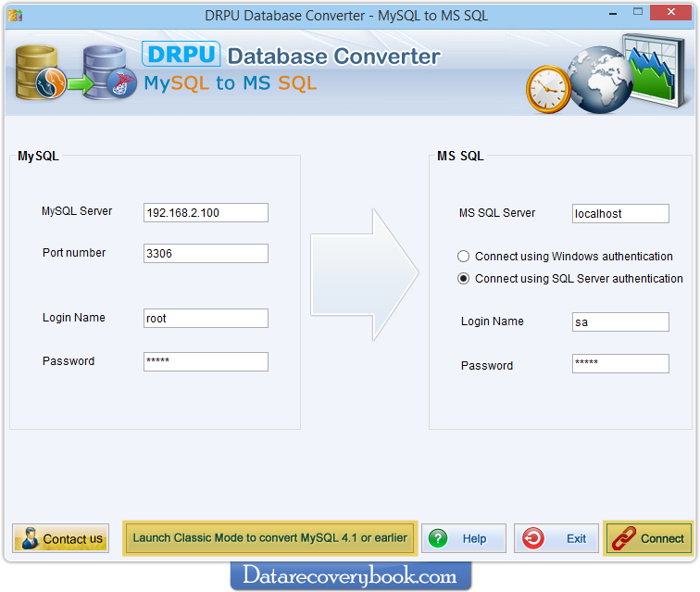The height and width of the screenshot is (592, 700).
Task: Focus the Port number field
Action: [x=206, y=253]
